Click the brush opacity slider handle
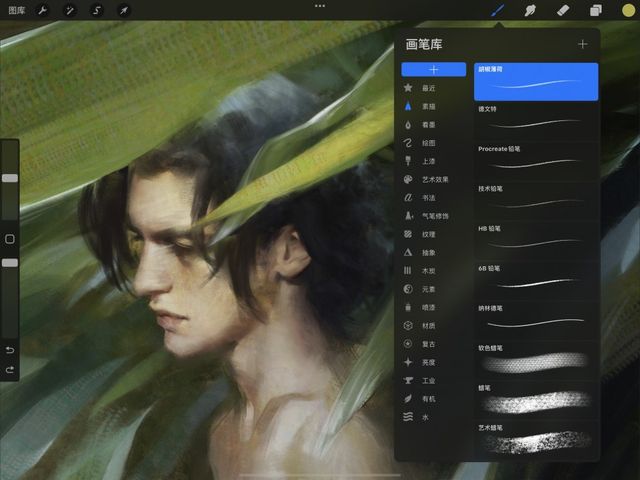The image size is (640, 480). [x=10, y=263]
